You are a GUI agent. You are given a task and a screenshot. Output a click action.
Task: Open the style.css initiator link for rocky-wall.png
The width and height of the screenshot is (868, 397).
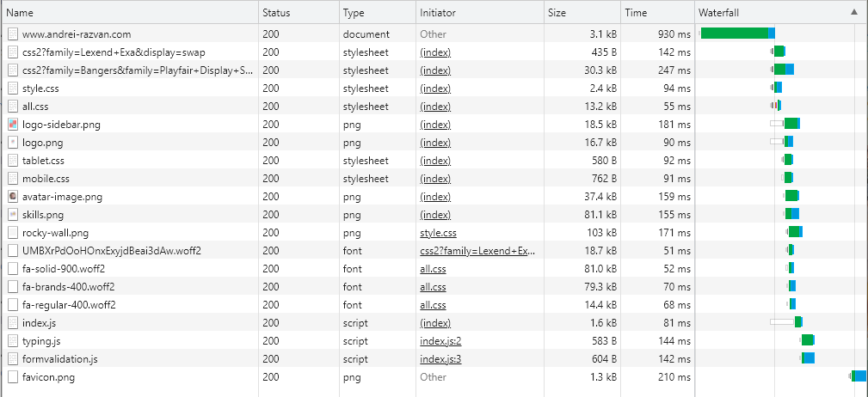(x=439, y=233)
